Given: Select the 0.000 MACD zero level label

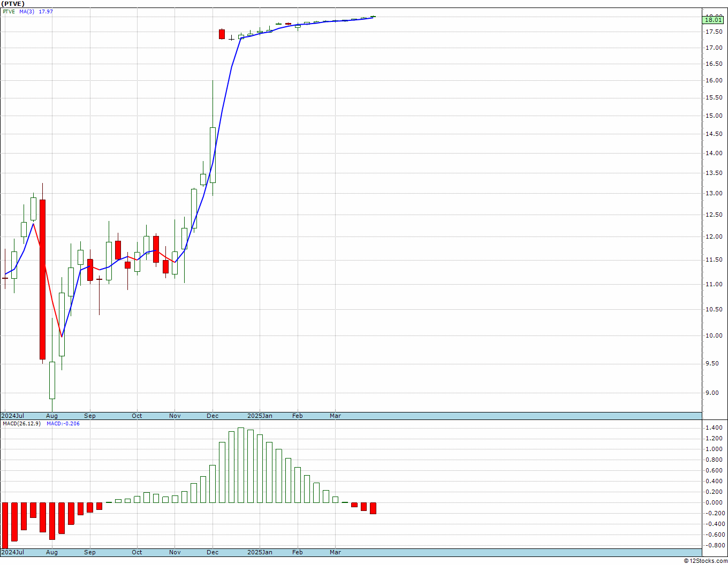Looking at the screenshot, I should tap(715, 503).
